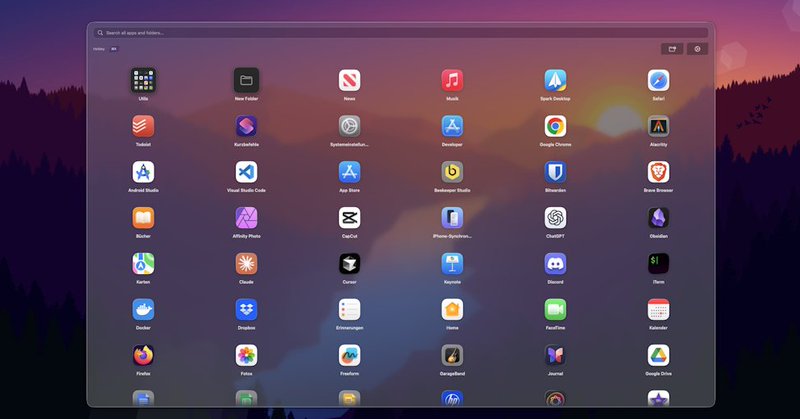Launch Visual Studio Code
The width and height of the screenshot is (800, 419).
coord(246,172)
